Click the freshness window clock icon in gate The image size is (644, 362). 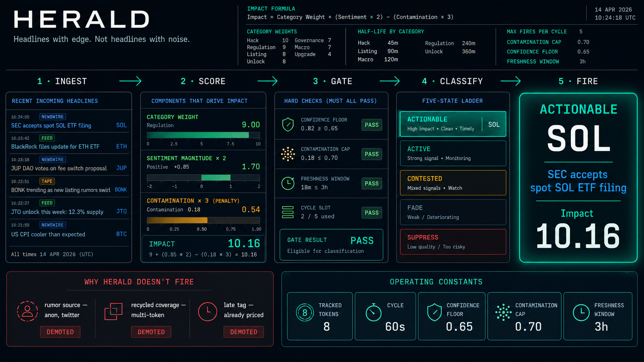coord(288,184)
